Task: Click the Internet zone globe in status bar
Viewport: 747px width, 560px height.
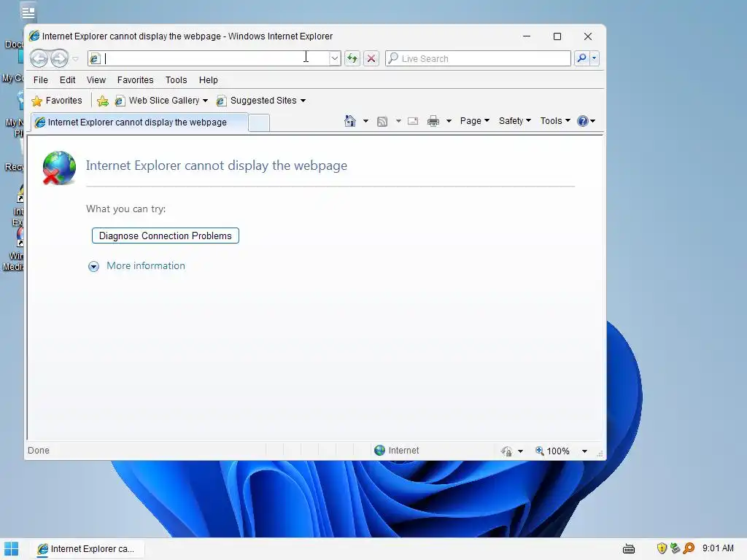Action: (x=379, y=451)
